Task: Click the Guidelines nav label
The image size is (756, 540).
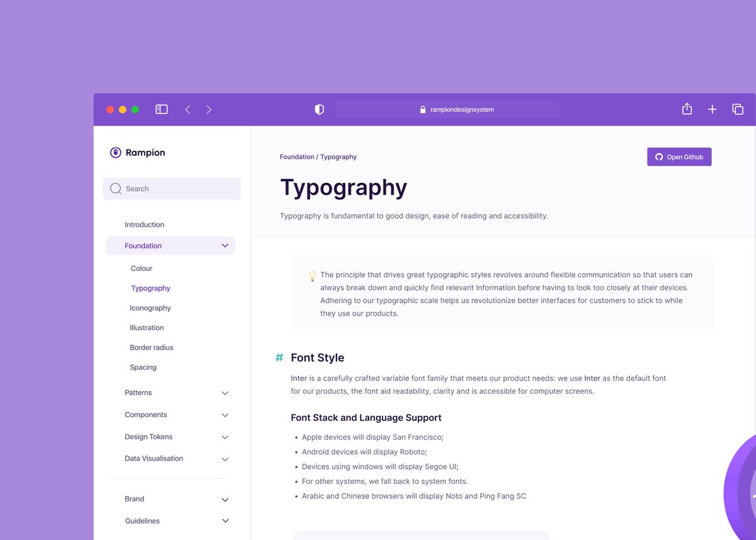Action: (x=142, y=521)
